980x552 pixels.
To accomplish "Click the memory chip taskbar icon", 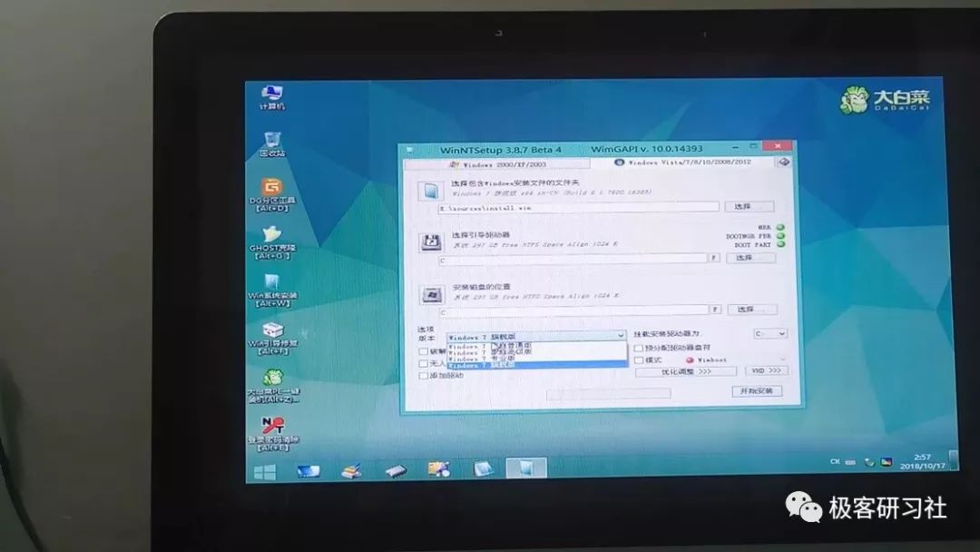I will pos(396,470).
